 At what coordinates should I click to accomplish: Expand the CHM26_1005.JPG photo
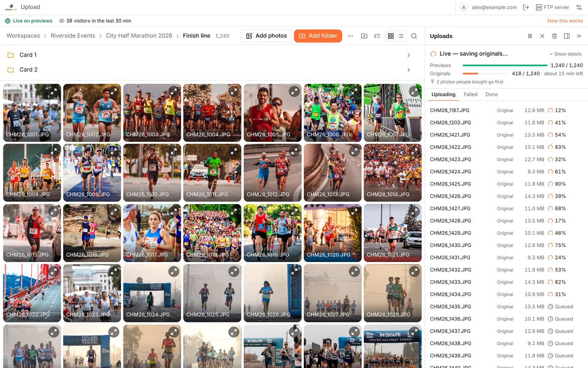coord(294,91)
